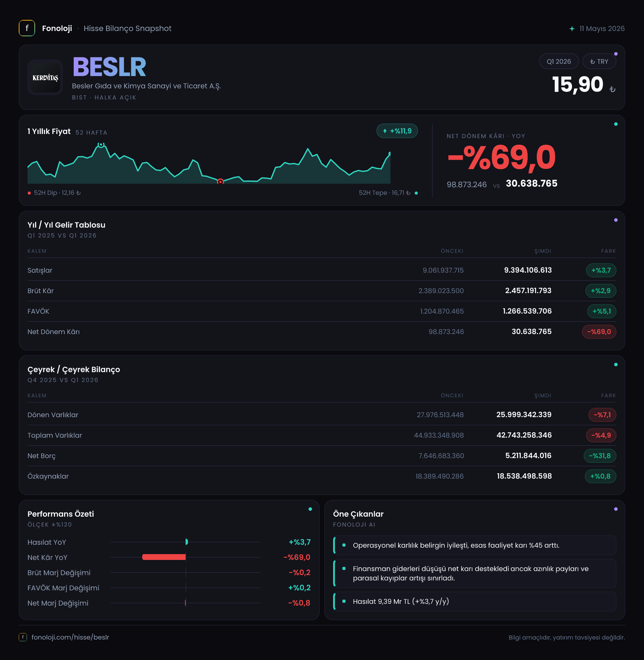The width and height of the screenshot is (644, 660).
Task: Click the +%3,7 badge in Satışlar row
Action: (x=601, y=270)
